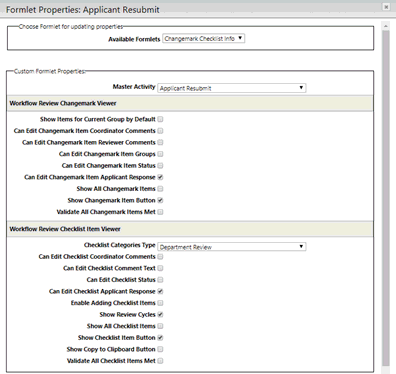Toggle Can Edit Checklist Status checkbox
This screenshot has height=374, width=396.
[x=160, y=280]
